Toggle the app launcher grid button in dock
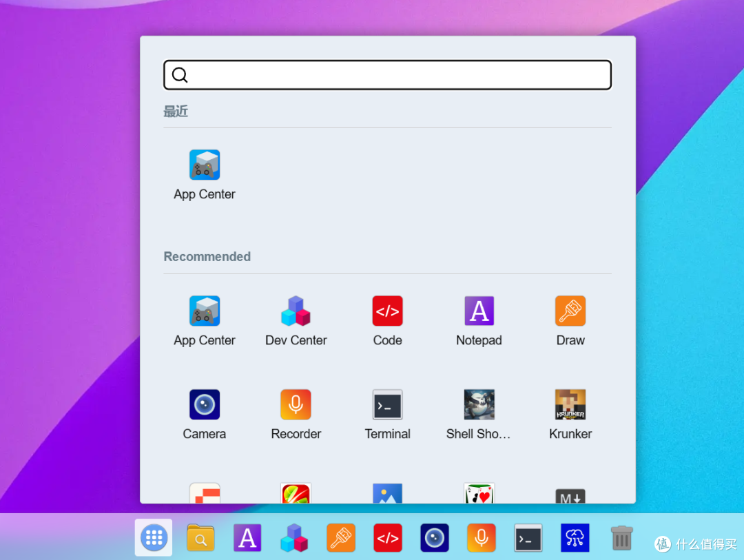Viewport: 744px width, 560px height. click(x=154, y=538)
